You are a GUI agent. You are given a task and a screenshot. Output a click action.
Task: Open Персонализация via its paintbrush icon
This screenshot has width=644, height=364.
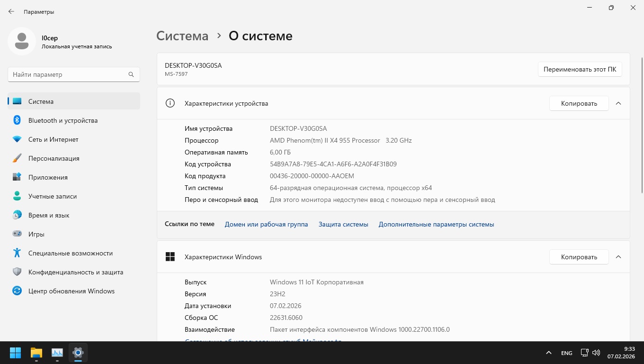[x=17, y=158]
